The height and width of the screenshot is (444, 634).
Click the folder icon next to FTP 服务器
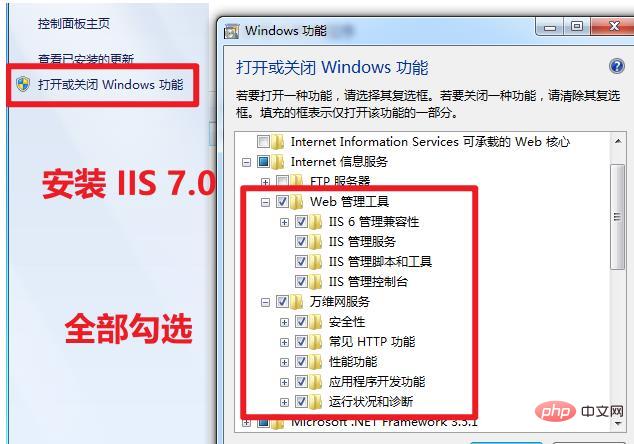pyautogui.click(x=300, y=181)
